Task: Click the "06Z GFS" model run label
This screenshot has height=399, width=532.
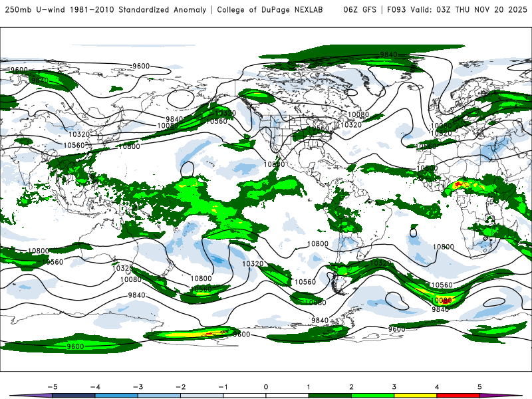Action: (360, 10)
